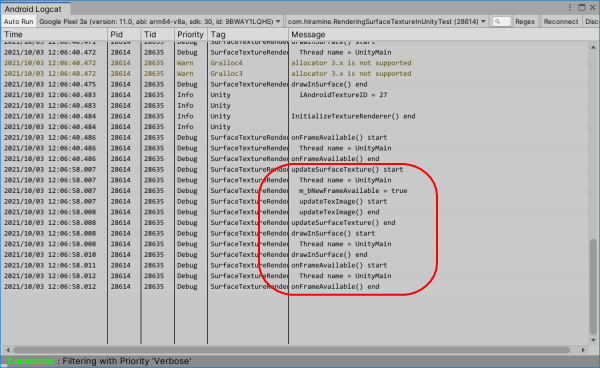The height and width of the screenshot is (368, 600).
Task: Select 'updateTexImage() start' log message
Action: point(343,202)
